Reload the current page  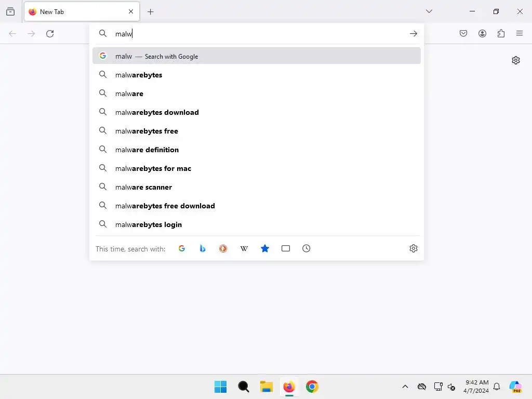[x=50, y=34]
